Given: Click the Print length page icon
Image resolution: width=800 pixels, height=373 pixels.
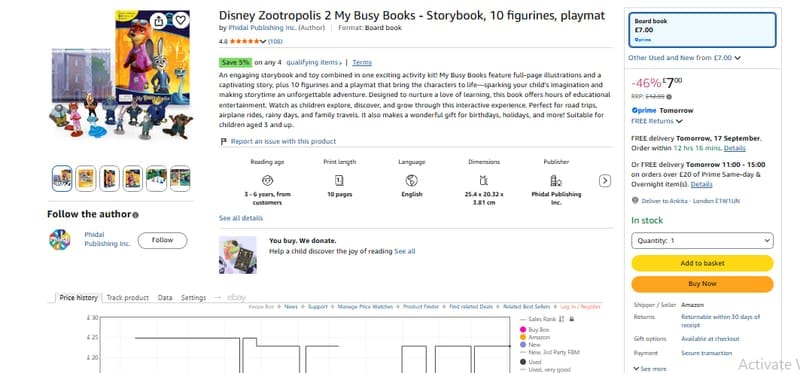Looking at the screenshot, I should click(x=339, y=180).
